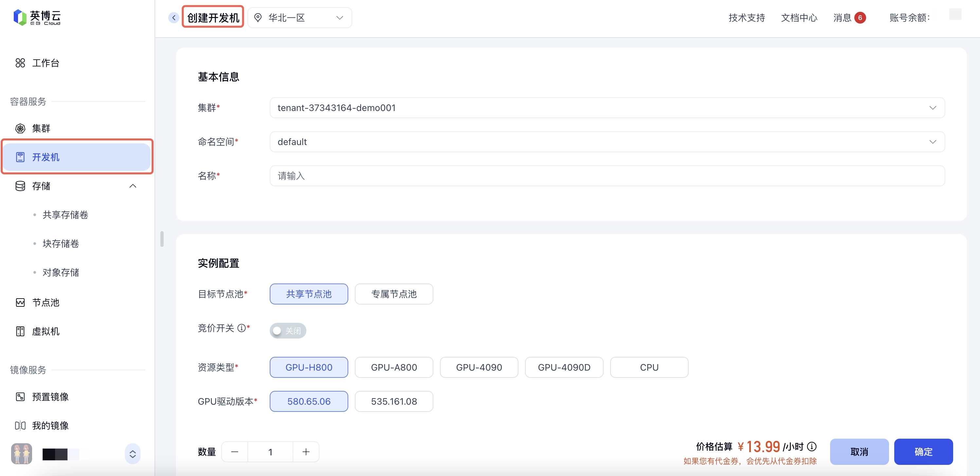980x476 pixels.
Task: Click the back arrow beside 创建开发机
Action: 173,17
